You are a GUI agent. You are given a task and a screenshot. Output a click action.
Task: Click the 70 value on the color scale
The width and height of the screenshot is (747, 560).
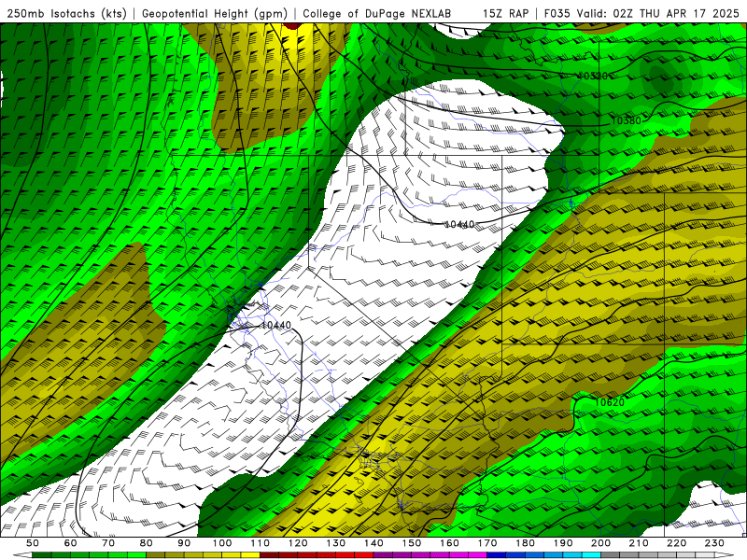(x=108, y=543)
